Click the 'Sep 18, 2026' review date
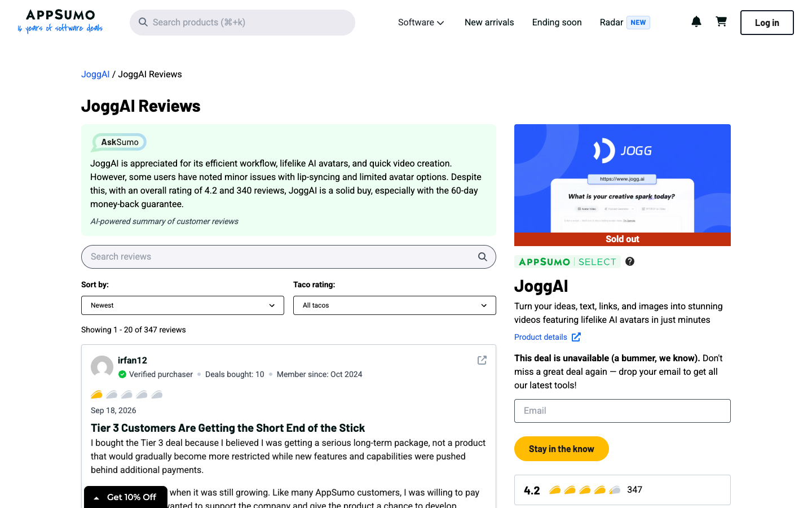812x508 pixels. click(113, 410)
